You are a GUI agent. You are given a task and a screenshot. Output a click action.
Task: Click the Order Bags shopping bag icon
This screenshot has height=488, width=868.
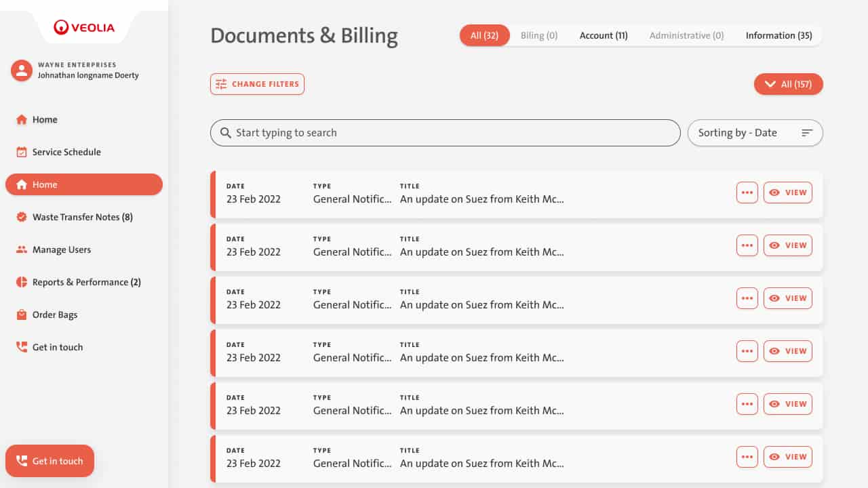pos(22,315)
